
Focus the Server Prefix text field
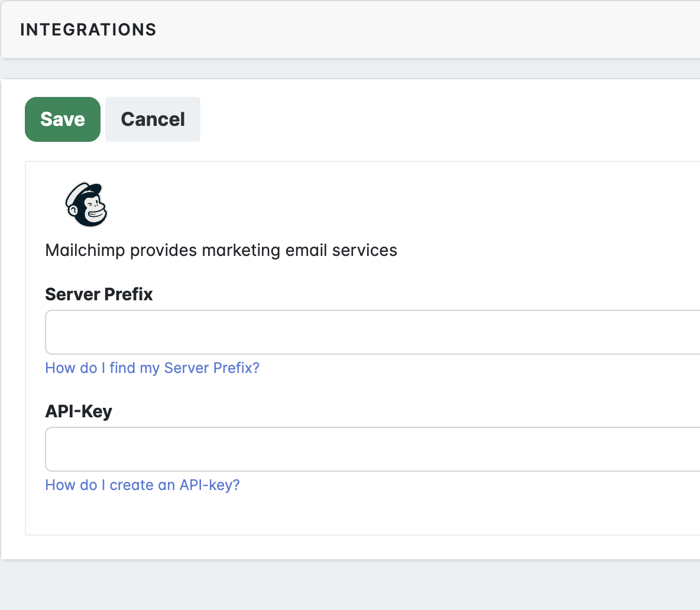[x=372, y=332]
